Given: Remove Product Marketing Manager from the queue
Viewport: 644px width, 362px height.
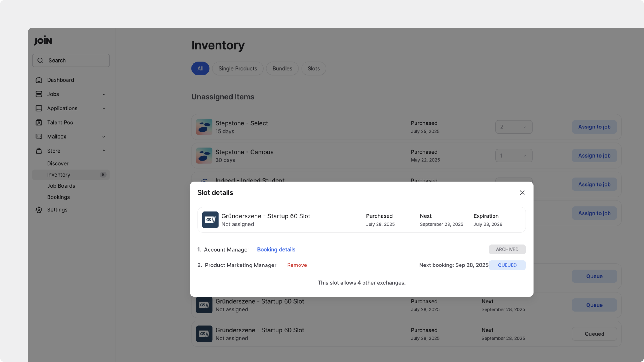Looking at the screenshot, I should tap(297, 265).
